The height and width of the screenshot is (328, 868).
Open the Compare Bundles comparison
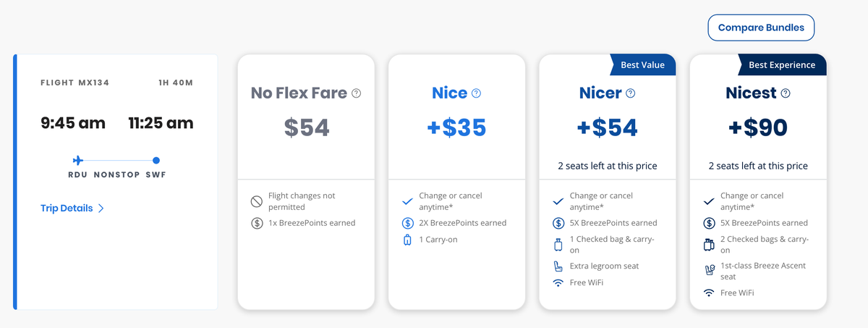761,28
